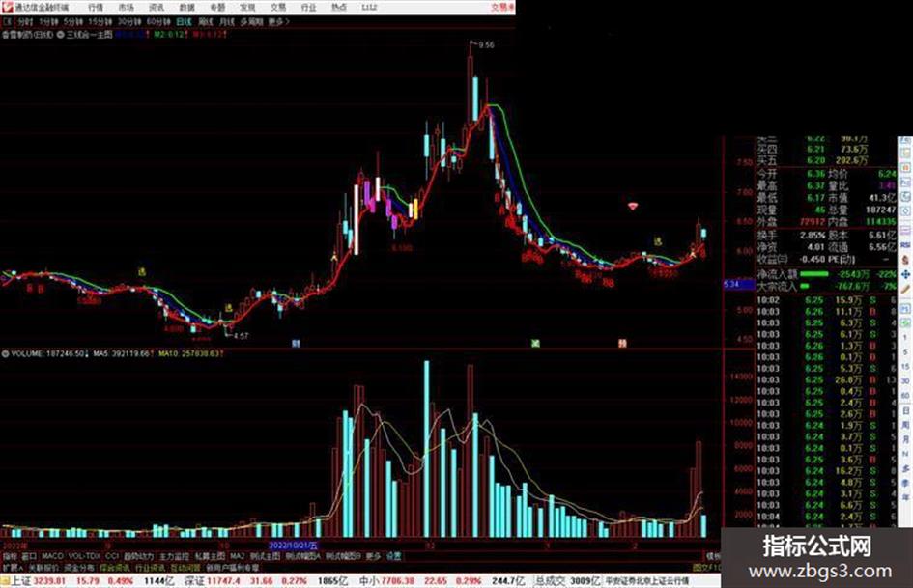Click the circular settings icon beside 三线合一主图
This screenshot has width=913, height=588.
tap(60, 35)
